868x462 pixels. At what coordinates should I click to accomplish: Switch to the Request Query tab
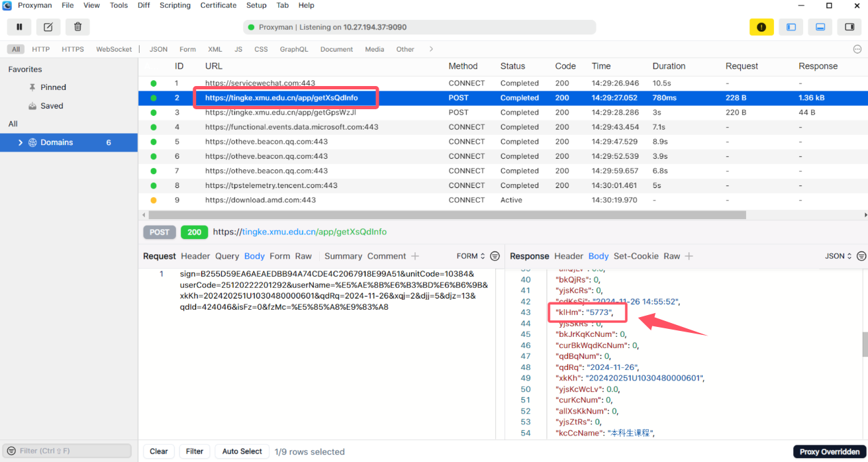(x=227, y=256)
